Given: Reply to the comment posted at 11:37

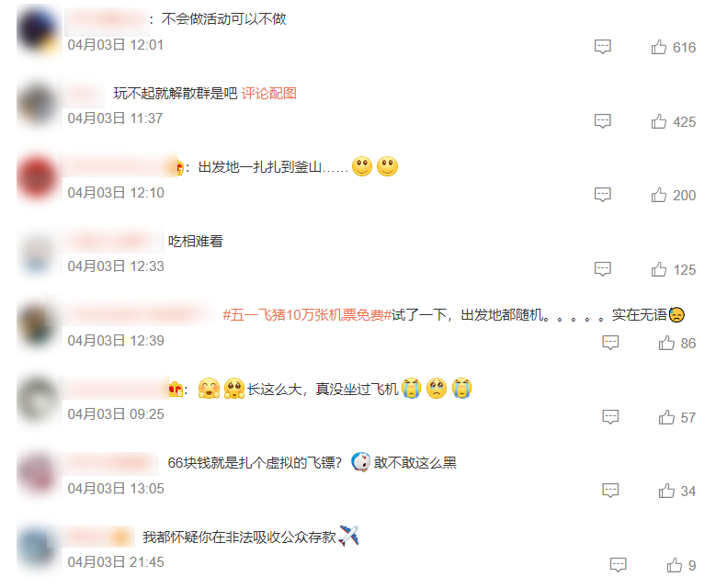Looking at the screenshot, I should click(x=602, y=121).
